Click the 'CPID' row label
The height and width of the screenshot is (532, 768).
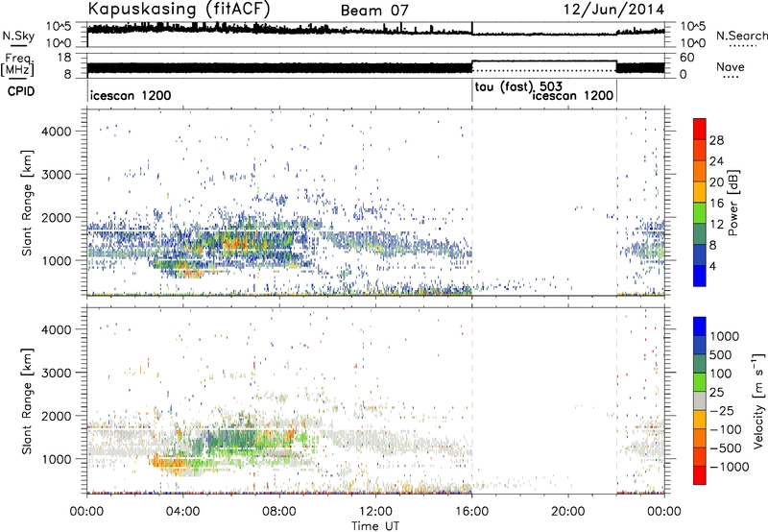pyautogui.click(x=21, y=91)
